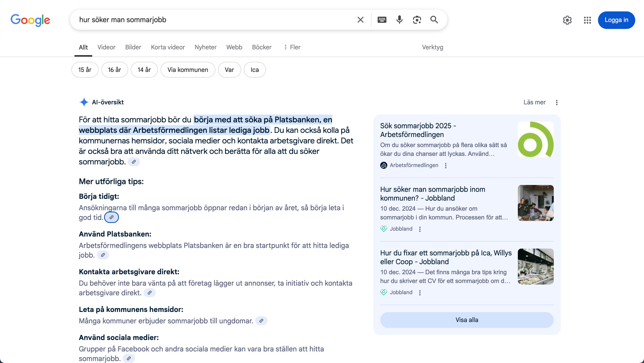
Task: Open the settings gear icon
Action: pyautogui.click(x=567, y=20)
